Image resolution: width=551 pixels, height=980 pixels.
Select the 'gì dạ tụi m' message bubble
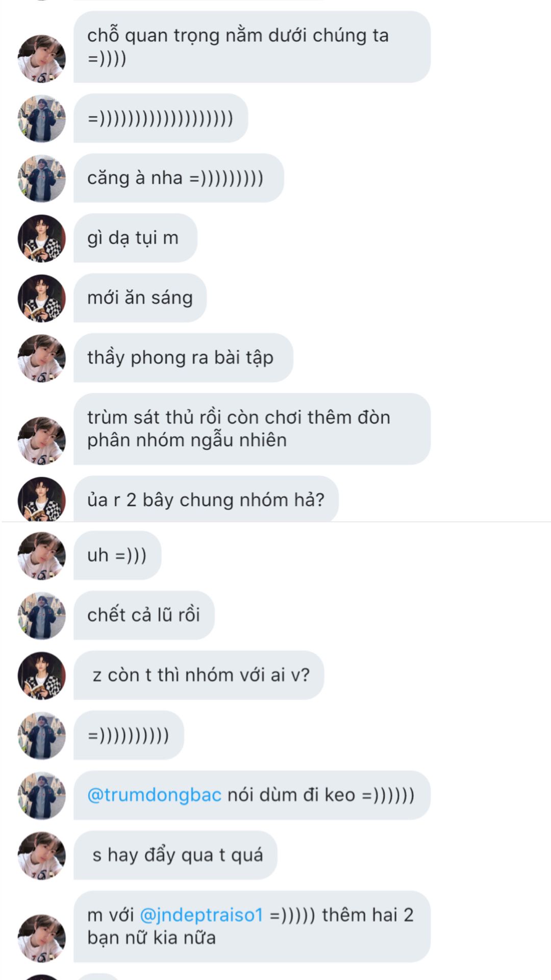[x=135, y=238]
